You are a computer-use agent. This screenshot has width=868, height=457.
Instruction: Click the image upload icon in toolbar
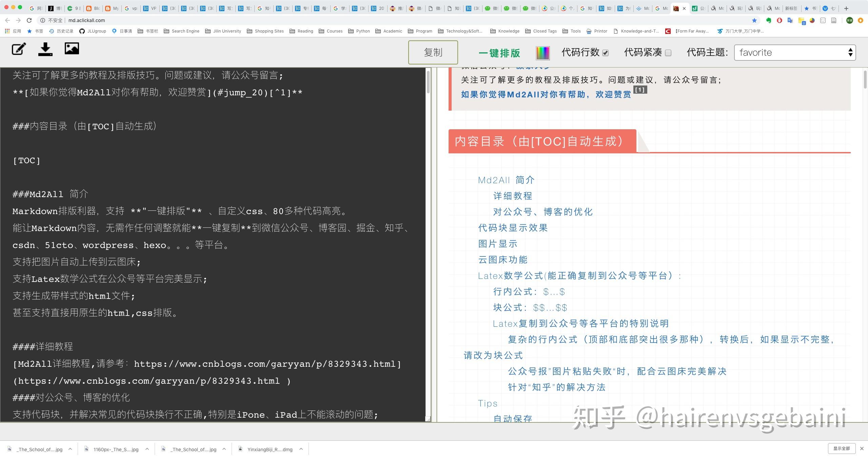coord(72,48)
